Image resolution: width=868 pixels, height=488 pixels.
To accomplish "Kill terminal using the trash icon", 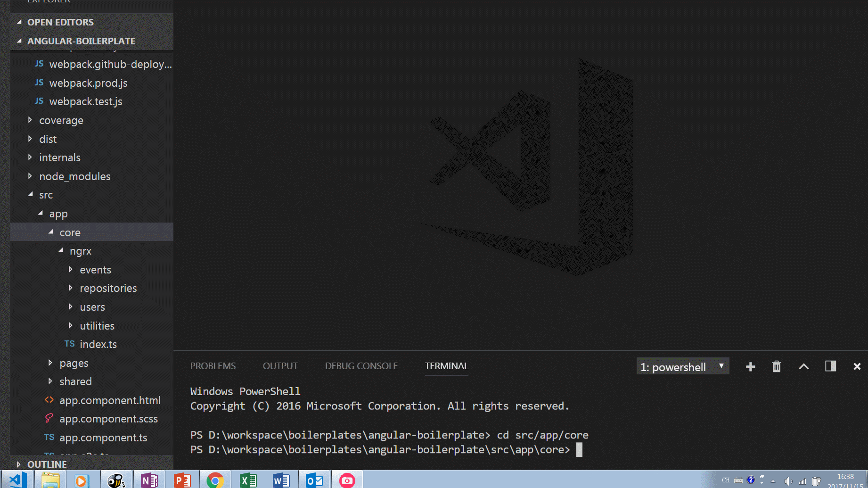I will pos(777,366).
